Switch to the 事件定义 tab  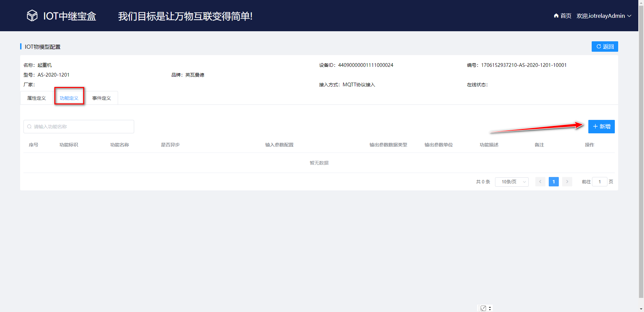[101, 98]
